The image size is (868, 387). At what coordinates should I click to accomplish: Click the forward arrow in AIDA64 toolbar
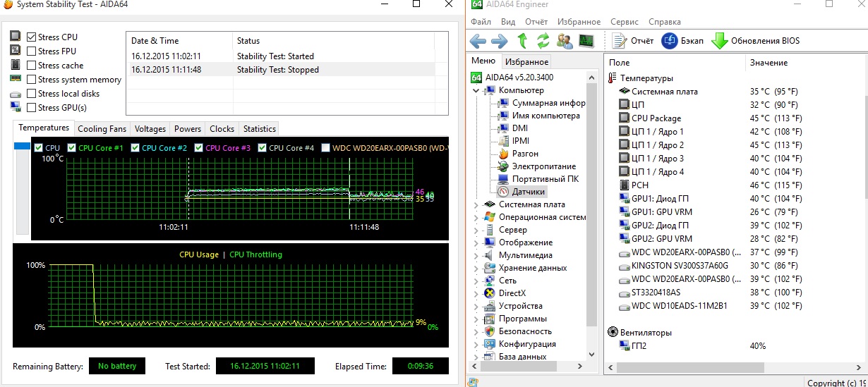click(500, 41)
